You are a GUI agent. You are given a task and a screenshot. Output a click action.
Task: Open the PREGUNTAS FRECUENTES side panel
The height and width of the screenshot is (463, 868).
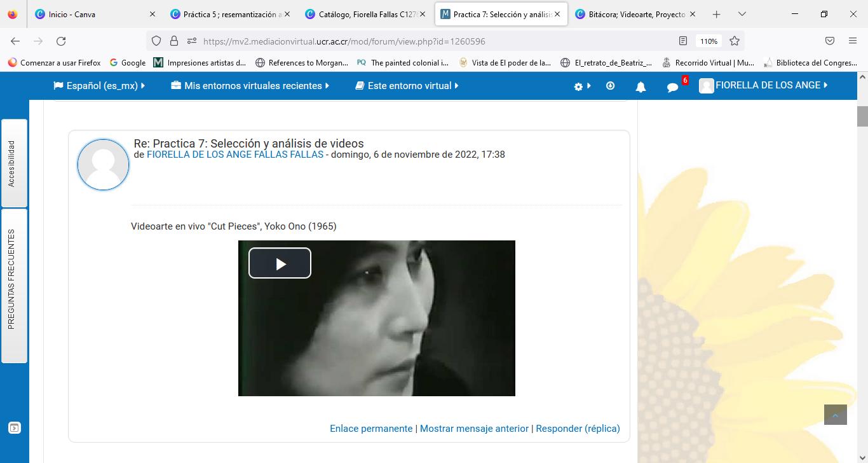coord(14,286)
